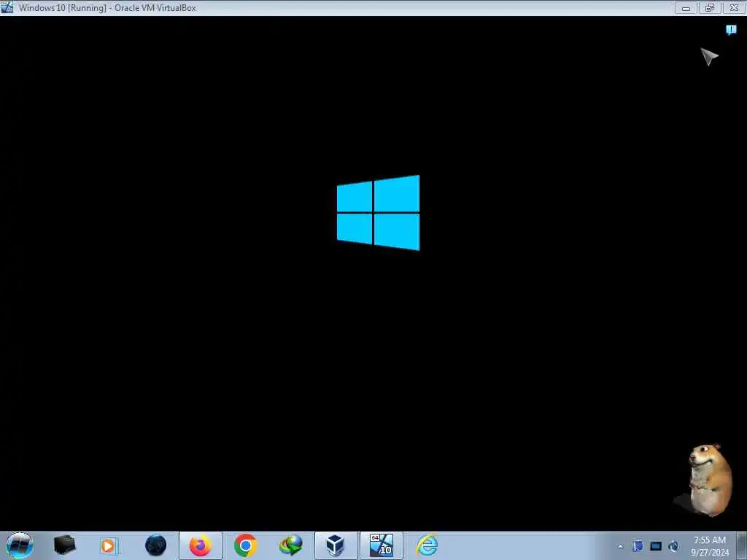
Task: Open the VirtualBox window system menu icon
Action: click(7, 7)
